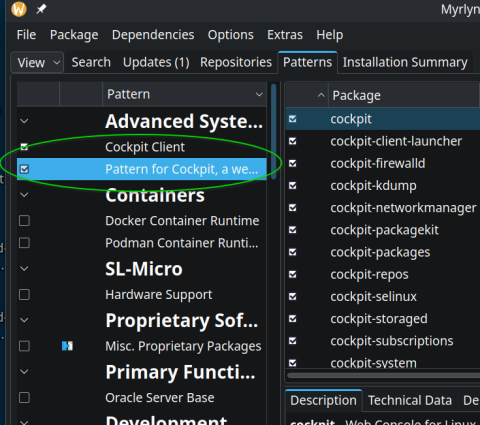Click the package list horizontal scrollbar
480x425 pixels.
coord(383,376)
